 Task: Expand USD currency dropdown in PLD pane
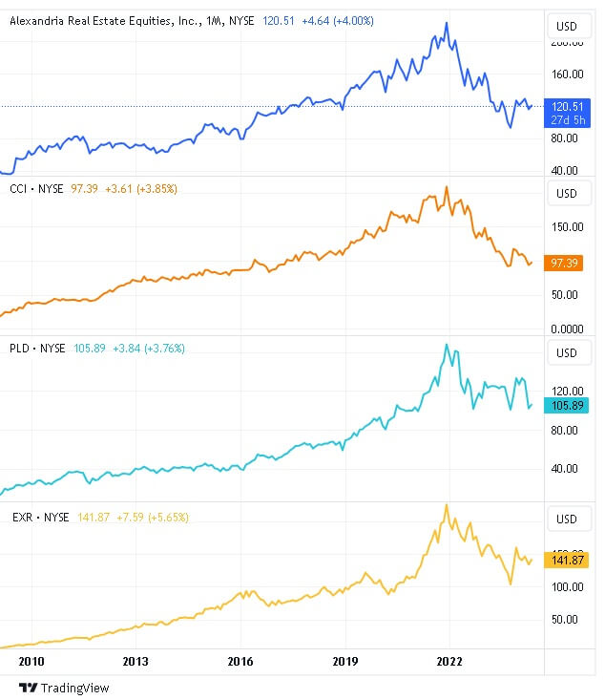567,353
